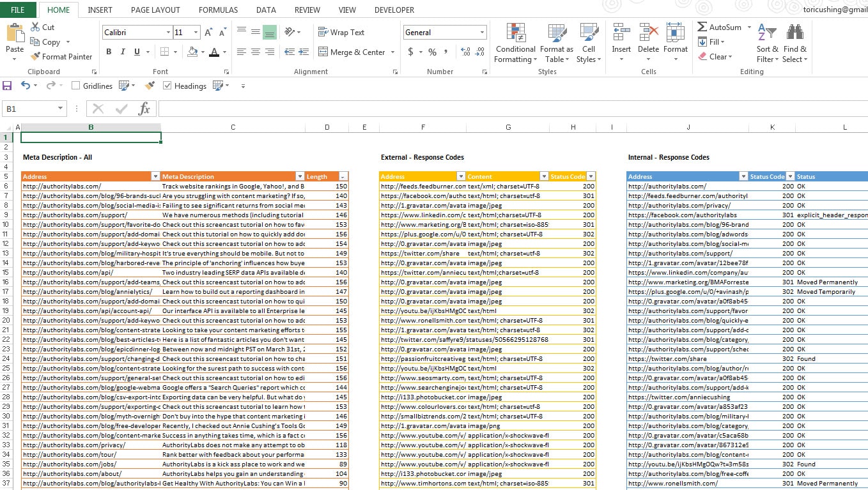The image size is (868, 490).
Task: Switch to the INSERT tab
Action: coord(100,10)
